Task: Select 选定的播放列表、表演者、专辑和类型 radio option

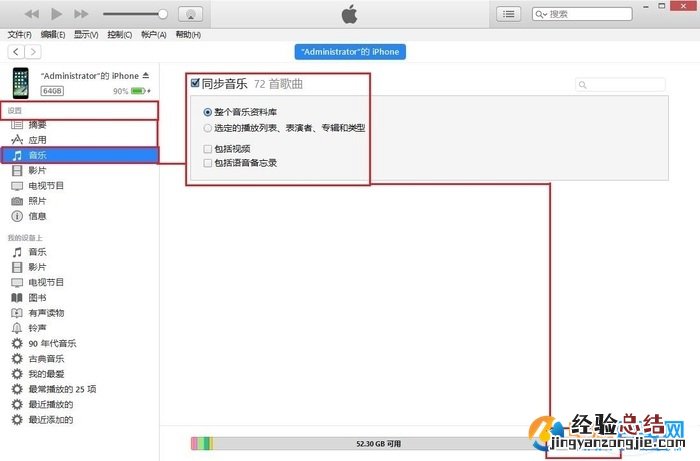Action: coord(208,129)
